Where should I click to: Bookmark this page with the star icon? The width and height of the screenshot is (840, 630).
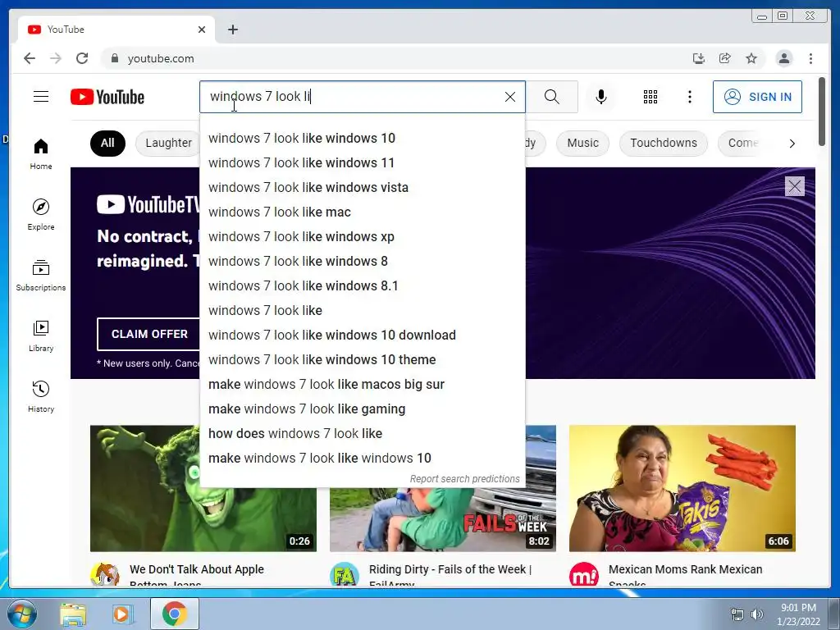pos(751,58)
